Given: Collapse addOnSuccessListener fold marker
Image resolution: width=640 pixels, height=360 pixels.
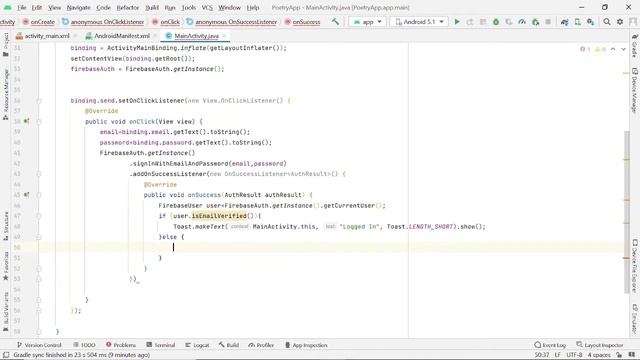Looking at the screenshot, I should (x=39, y=174).
